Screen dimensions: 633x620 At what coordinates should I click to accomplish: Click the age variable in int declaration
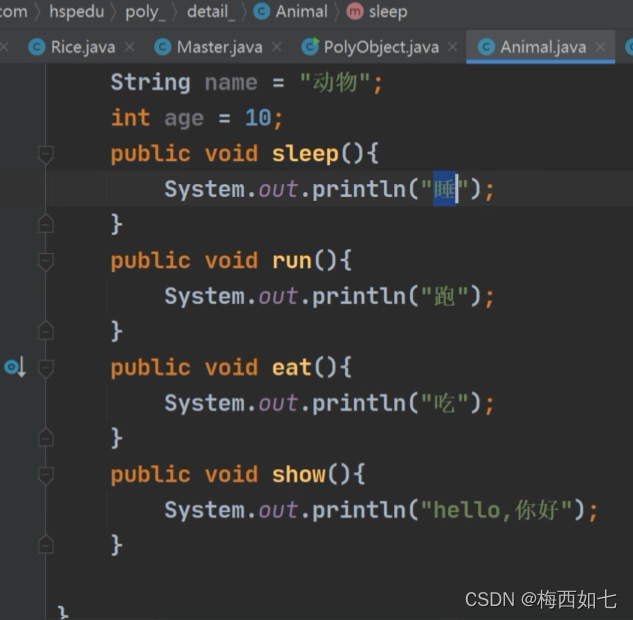tap(184, 120)
